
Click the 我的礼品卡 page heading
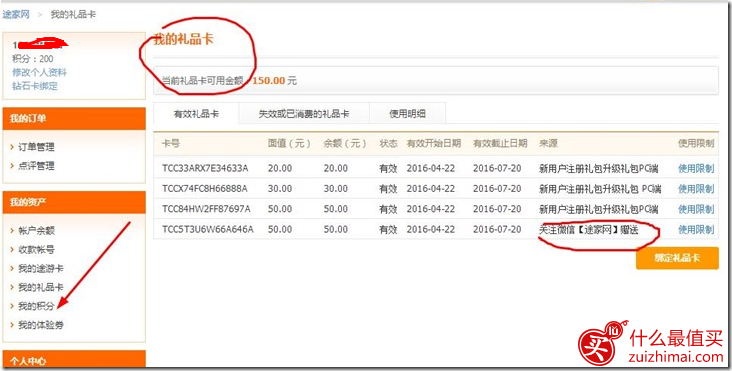coord(183,39)
